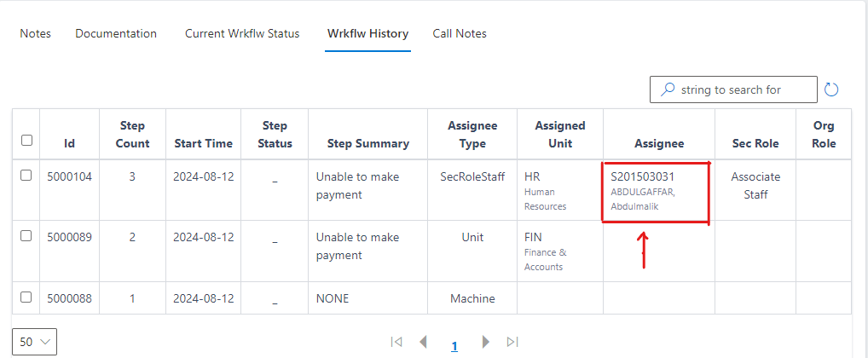Image resolution: width=868 pixels, height=358 pixels.
Task: Show the Current Wrkflw Status tab
Action: point(242,34)
